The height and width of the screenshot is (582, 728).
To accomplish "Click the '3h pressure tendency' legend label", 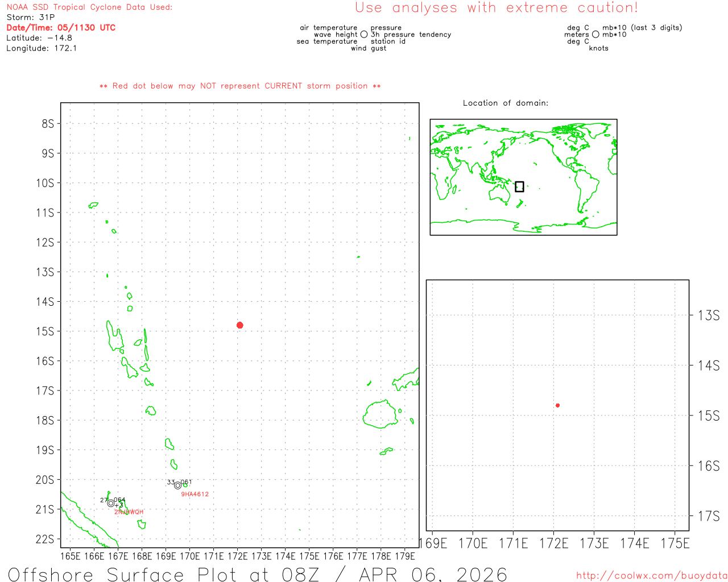I will pyautogui.click(x=411, y=35).
